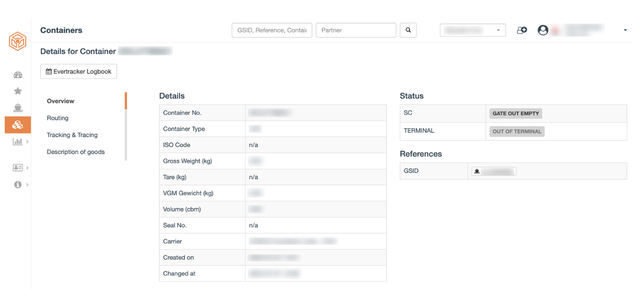This screenshot has height=301, width=644.
Task: Switch to the Routing tab
Action: coord(57,118)
